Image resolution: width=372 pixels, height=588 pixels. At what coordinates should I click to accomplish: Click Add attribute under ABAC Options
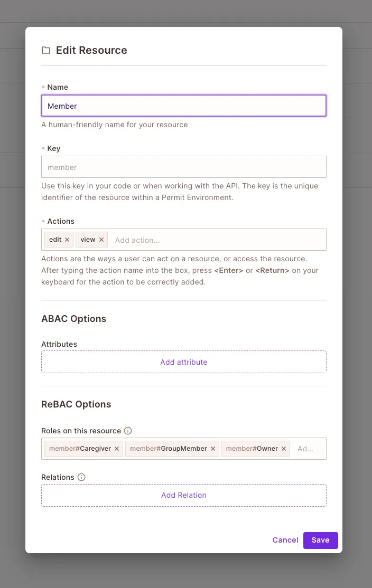click(183, 362)
